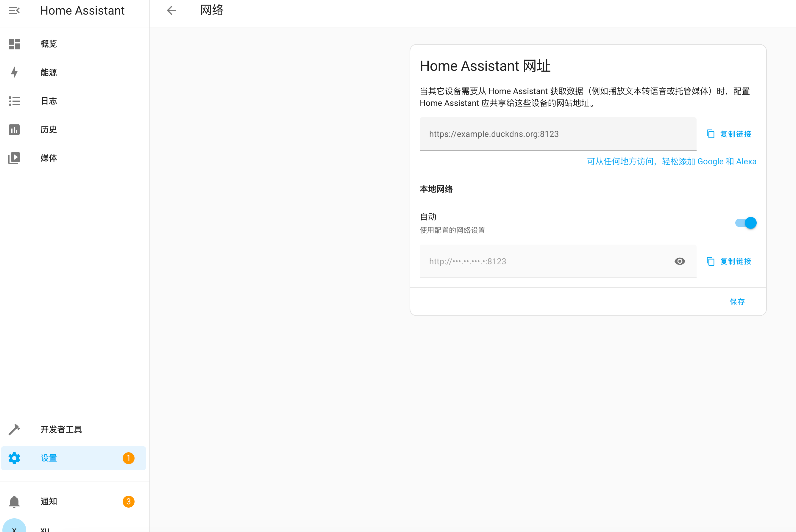Image resolution: width=796 pixels, height=532 pixels.
Task: Open the 通知 bell icon
Action: [14, 501]
